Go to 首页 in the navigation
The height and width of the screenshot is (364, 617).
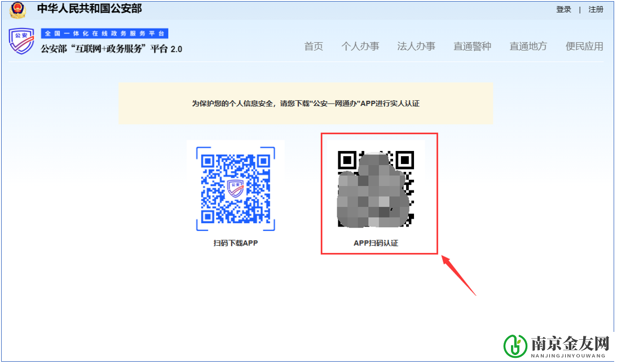314,46
